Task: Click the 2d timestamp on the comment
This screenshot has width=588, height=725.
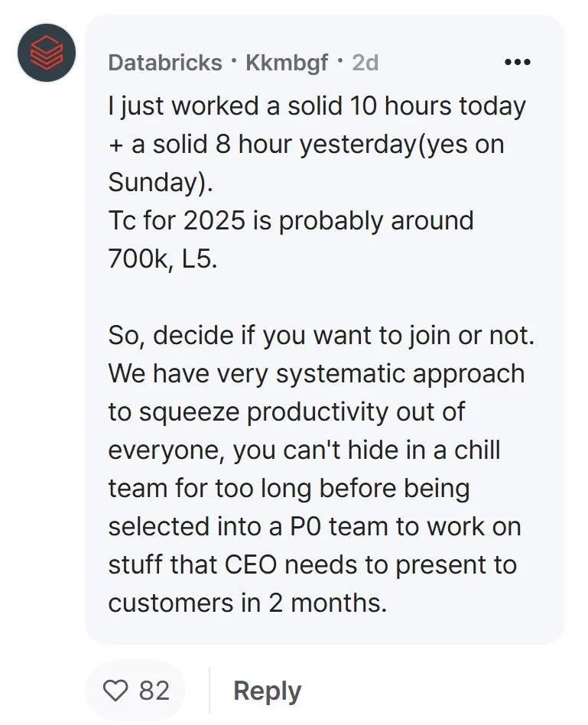Action: coord(365,63)
